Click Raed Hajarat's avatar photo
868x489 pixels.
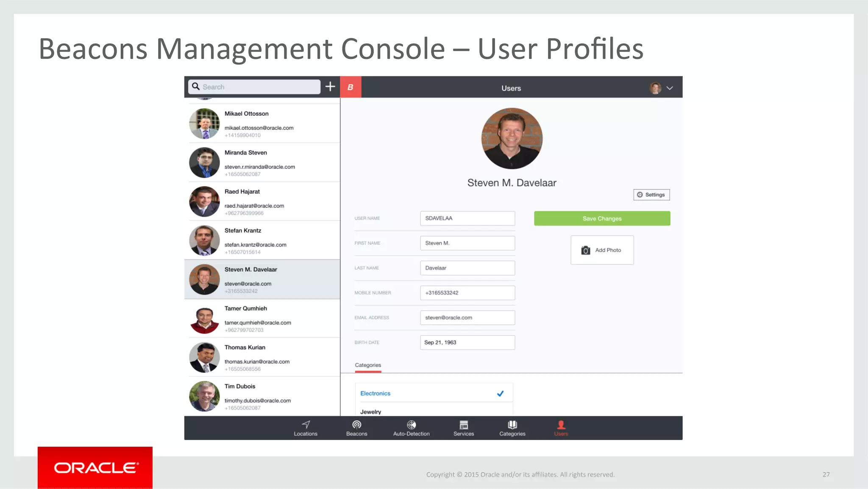204,201
